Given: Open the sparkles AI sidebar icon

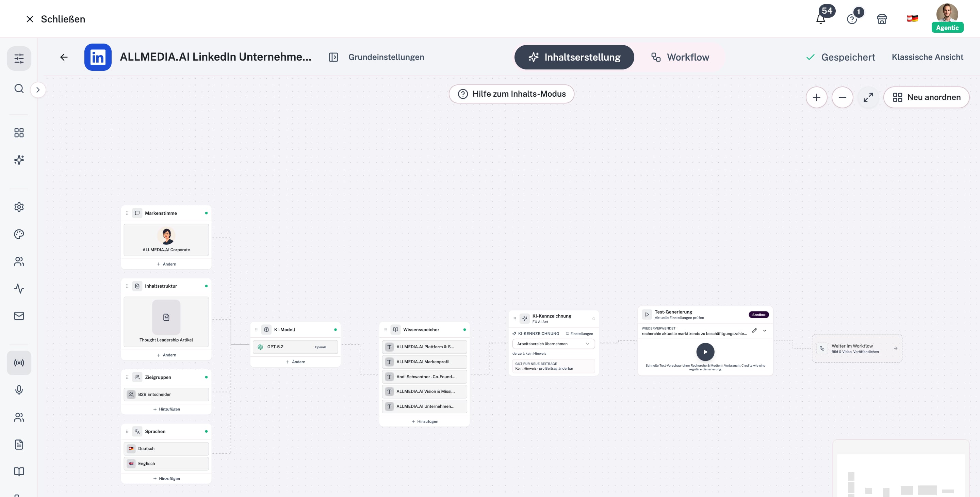Looking at the screenshot, I should [x=19, y=160].
